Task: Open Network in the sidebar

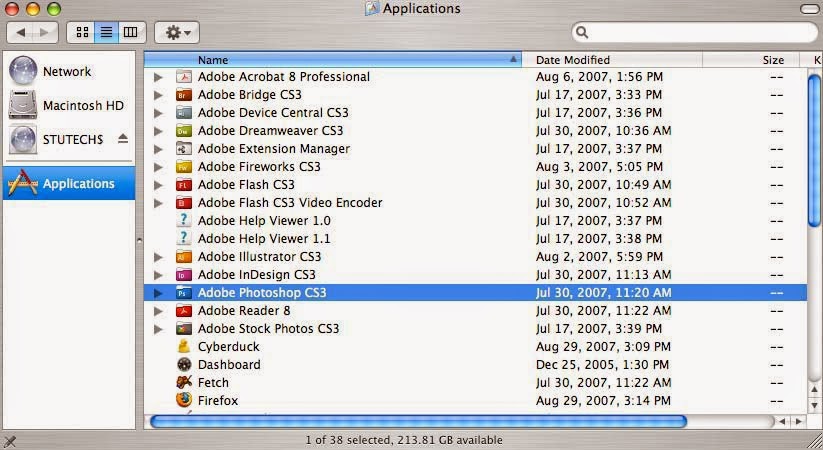Action: pos(69,71)
